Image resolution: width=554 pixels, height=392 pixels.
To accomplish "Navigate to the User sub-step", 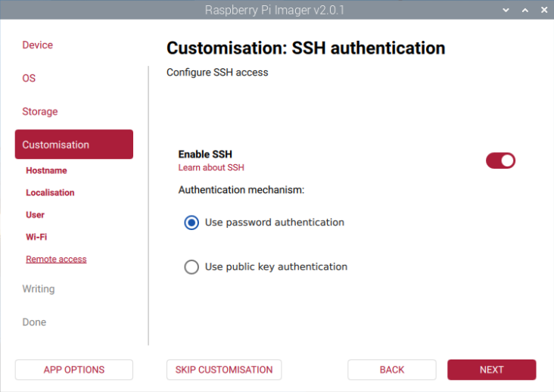I will coord(35,215).
